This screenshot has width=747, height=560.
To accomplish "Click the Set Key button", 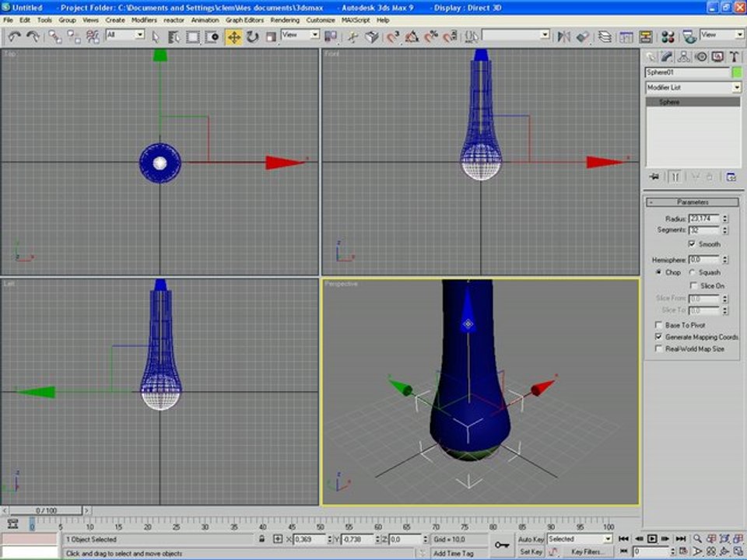I will pyautogui.click(x=531, y=551).
